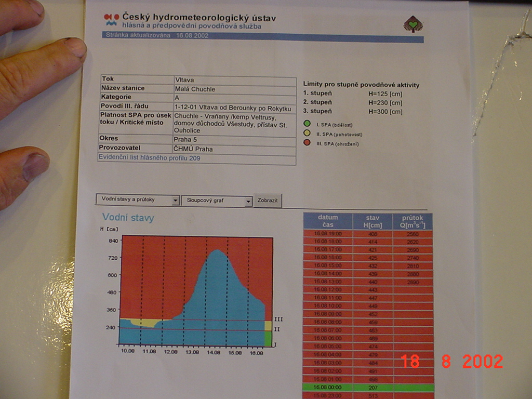
Task: Click the 'průtok Q' column header
Action: tap(413, 221)
